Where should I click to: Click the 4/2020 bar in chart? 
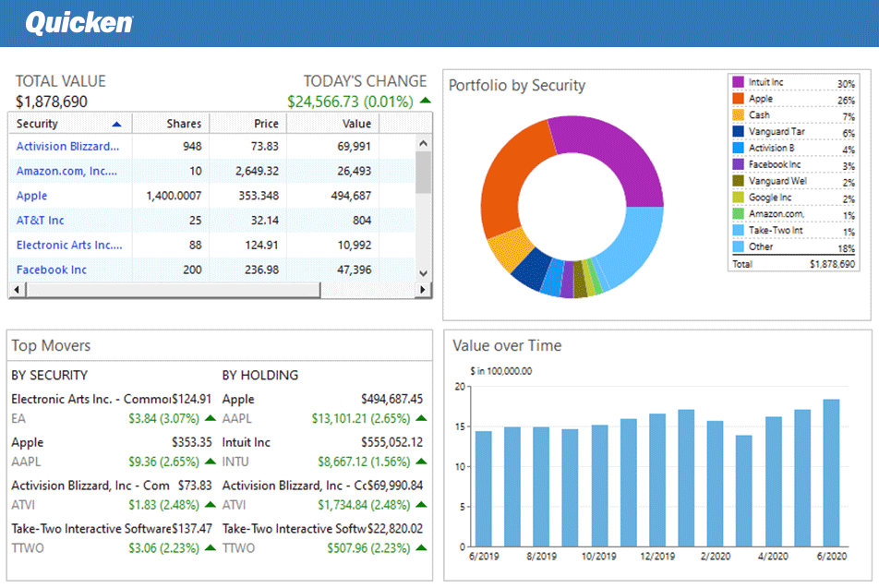tap(773, 482)
